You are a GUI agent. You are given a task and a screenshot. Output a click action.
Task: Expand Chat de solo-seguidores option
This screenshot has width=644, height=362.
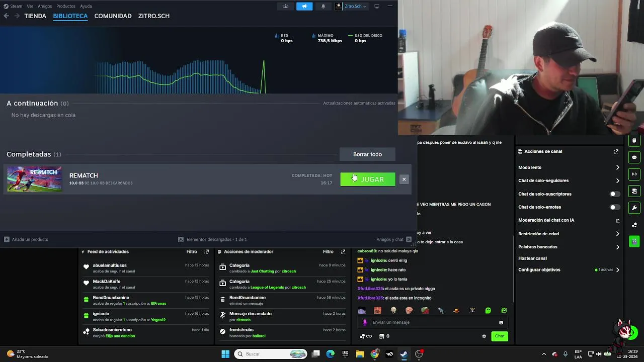pyautogui.click(x=617, y=180)
